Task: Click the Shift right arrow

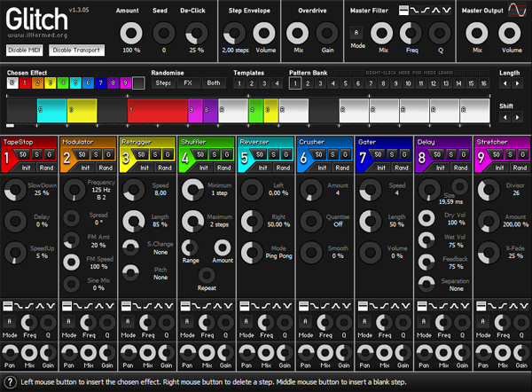Action: click(518, 117)
